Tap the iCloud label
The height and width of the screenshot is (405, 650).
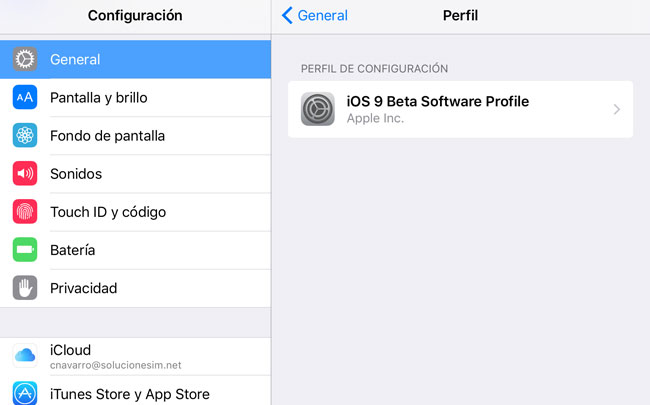click(x=70, y=350)
